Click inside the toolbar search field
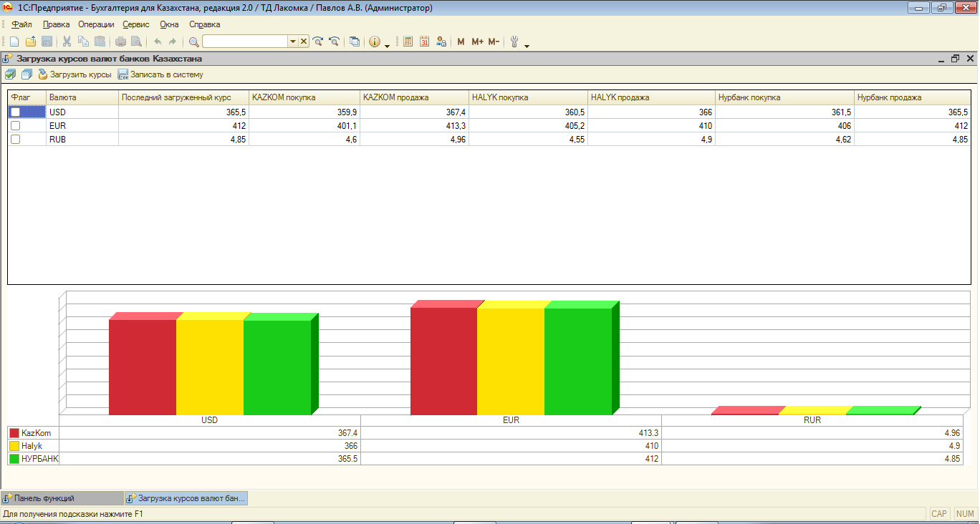Screen dimensions: 980x524 click(x=245, y=42)
